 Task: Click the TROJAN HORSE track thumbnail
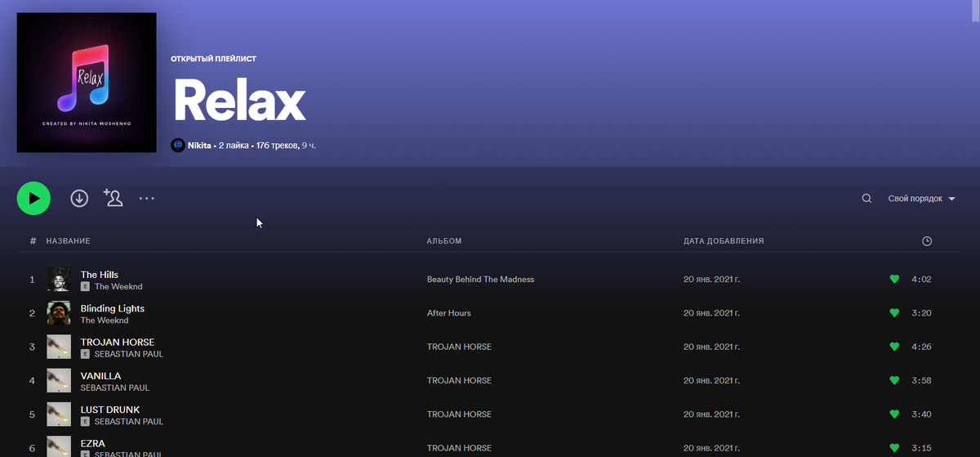click(x=59, y=347)
